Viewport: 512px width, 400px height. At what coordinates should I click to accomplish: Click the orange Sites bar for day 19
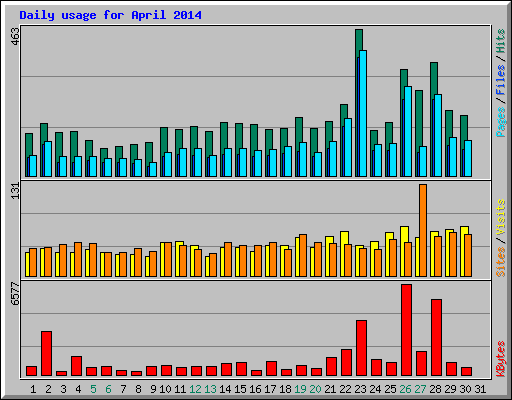(x=303, y=255)
